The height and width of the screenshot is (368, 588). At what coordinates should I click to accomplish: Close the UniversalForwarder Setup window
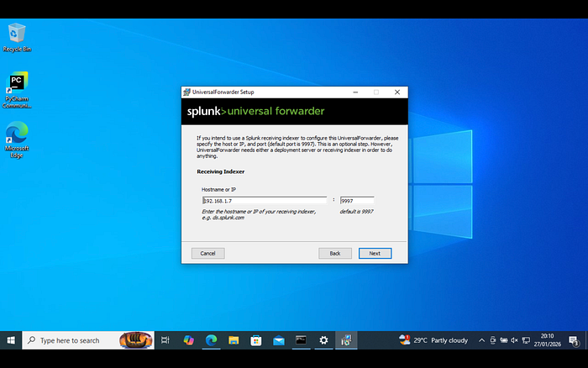pyautogui.click(x=397, y=92)
